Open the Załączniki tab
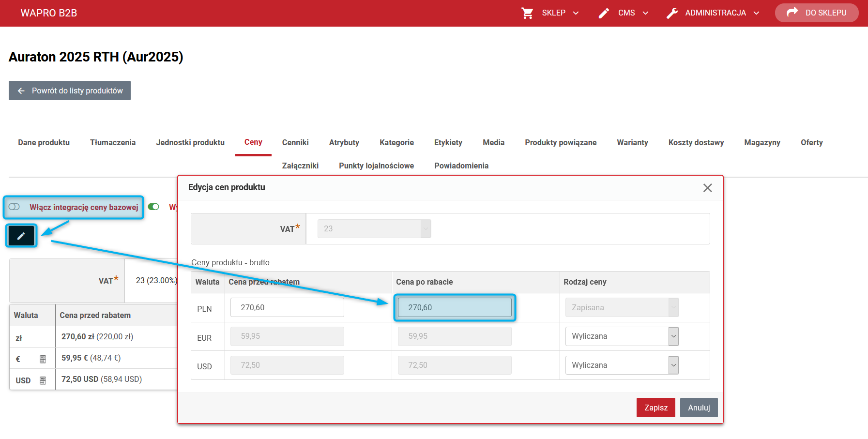The image size is (868, 439). click(x=300, y=166)
